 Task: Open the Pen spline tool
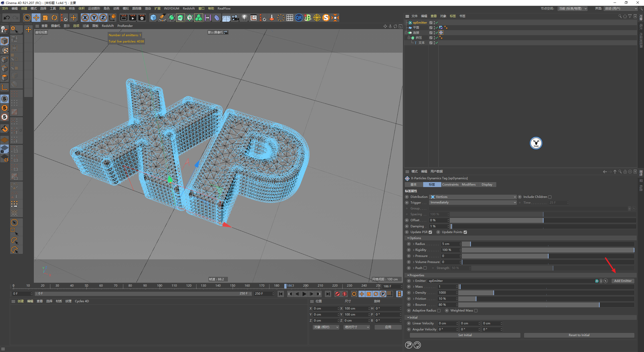pos(163,18)
